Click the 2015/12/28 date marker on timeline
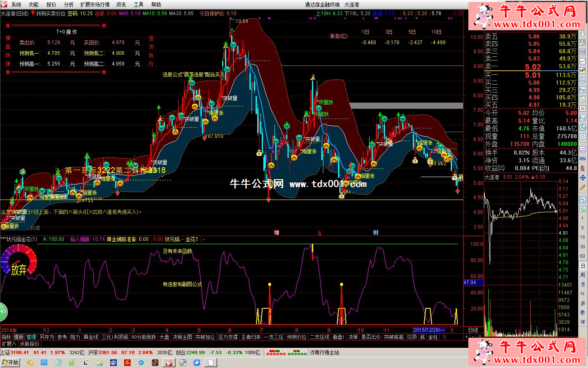This screenshot has width=588, height=368. click(429, 330)
